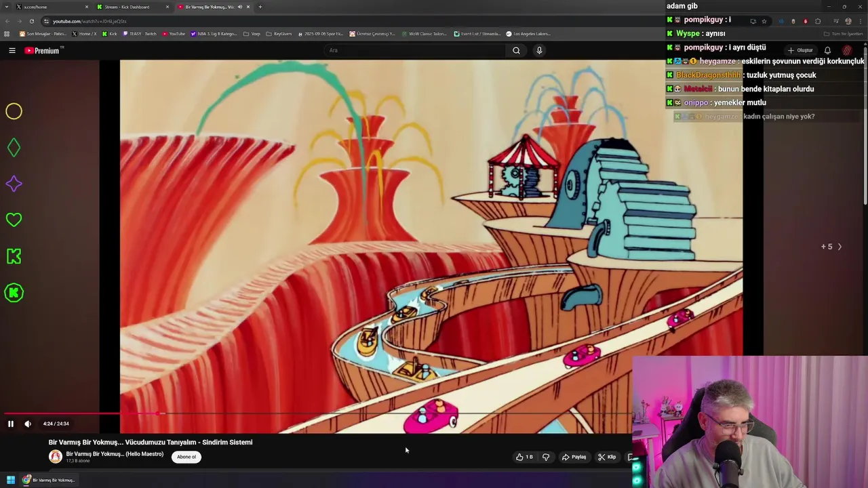Click the Paylaş share button

coord(574,457)
